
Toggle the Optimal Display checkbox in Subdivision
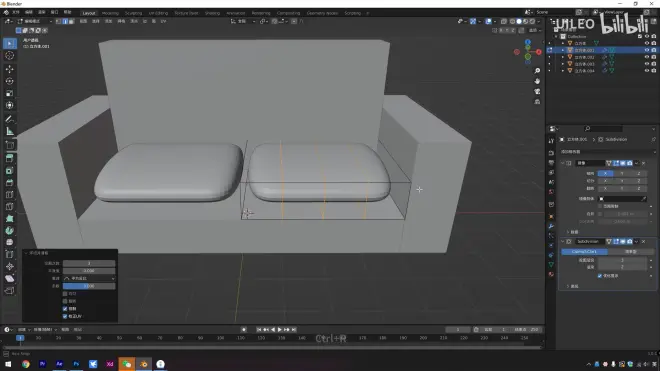tap(600, 276)
